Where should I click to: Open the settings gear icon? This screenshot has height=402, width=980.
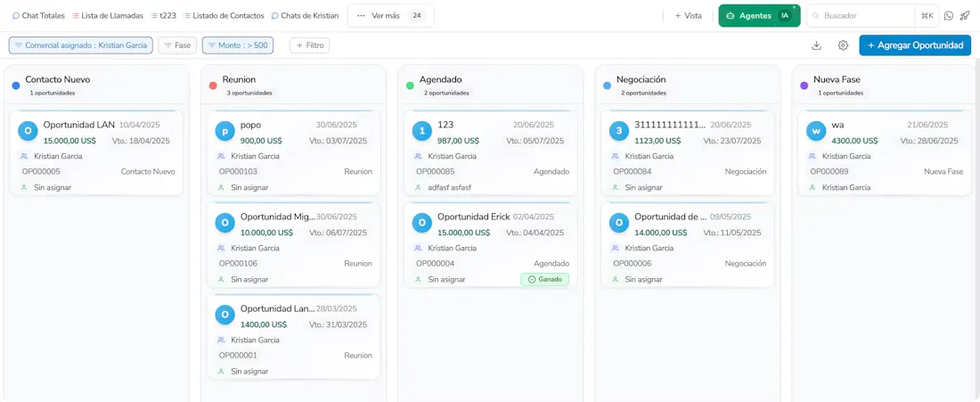843,45
